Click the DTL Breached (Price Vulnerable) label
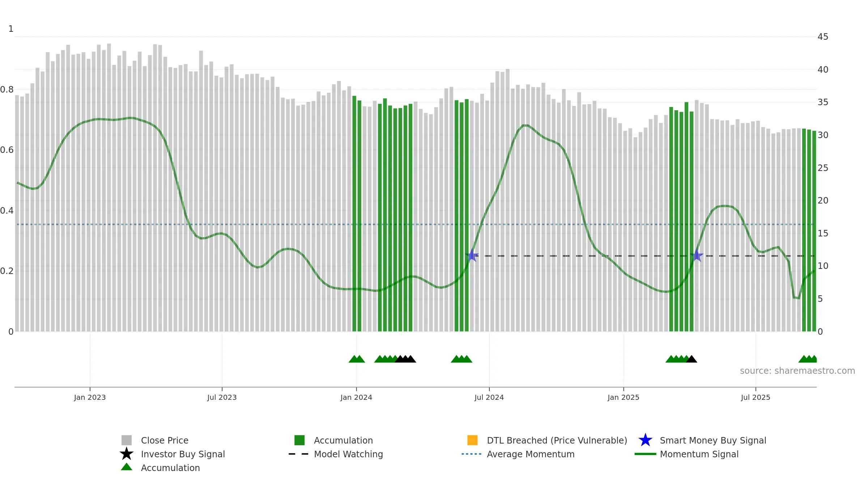This screenshot has height=488, width=868. [557, 440]
